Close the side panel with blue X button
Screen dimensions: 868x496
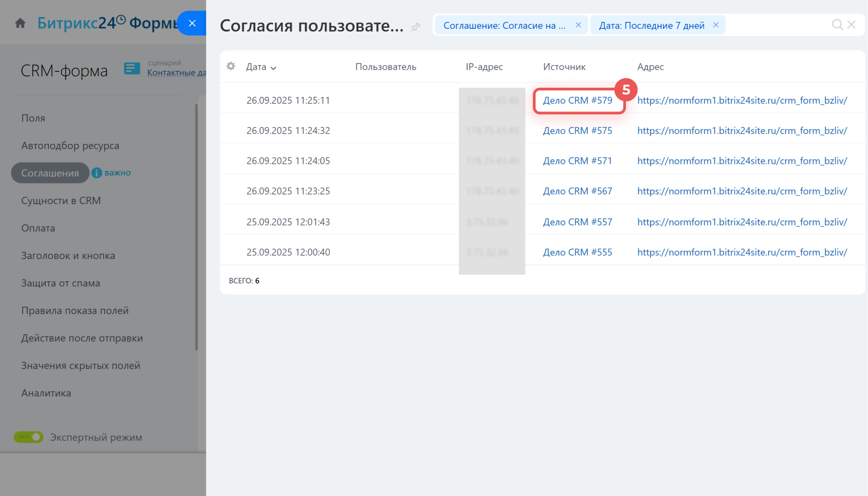pos(192,23)
